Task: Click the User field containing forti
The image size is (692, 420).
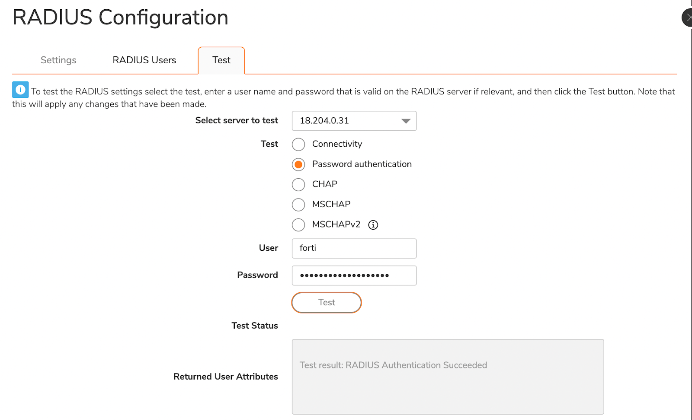Action: coord(353,248)
